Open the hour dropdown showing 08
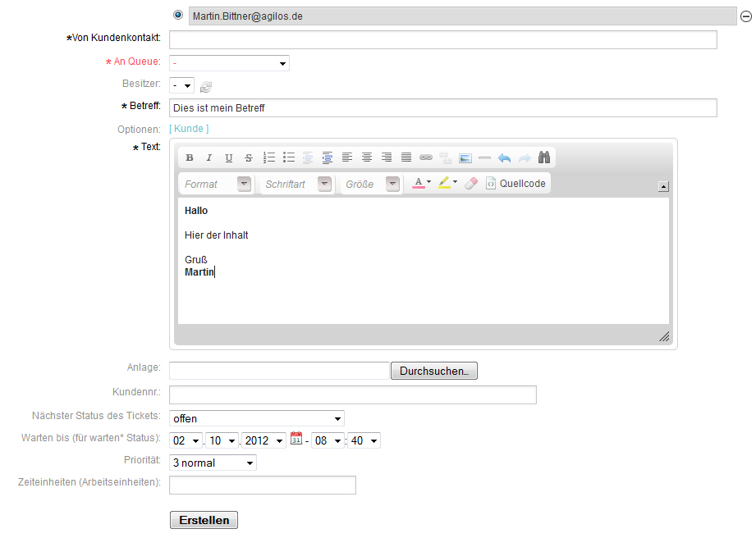Image resolution: width=756 pixels, height=538 pixels. coord(328,440)
